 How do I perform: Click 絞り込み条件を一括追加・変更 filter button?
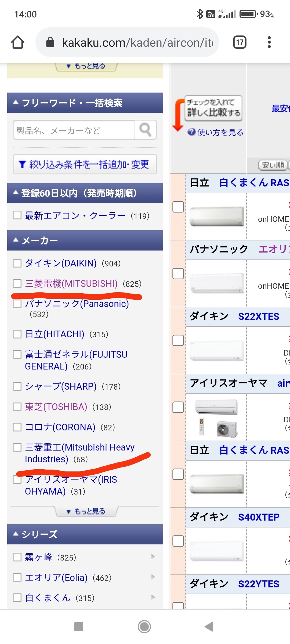point(85,164)
